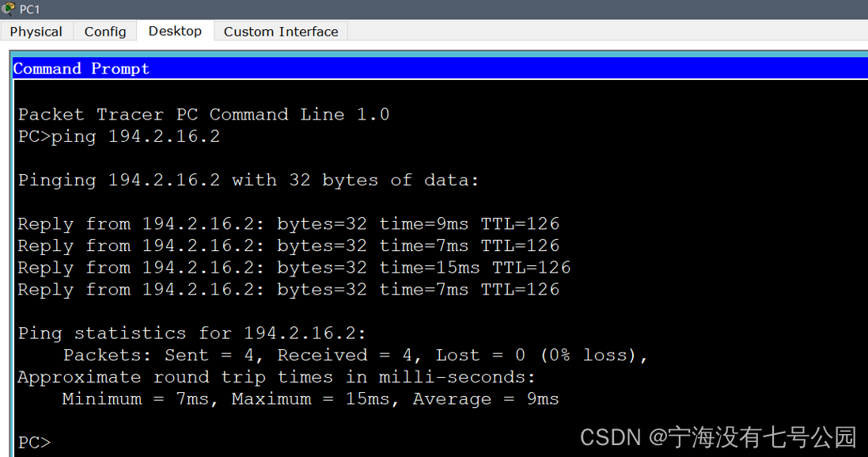Click the last reply line before statistics
Viewport: 868px width, 457px height.
coord(288,290)
